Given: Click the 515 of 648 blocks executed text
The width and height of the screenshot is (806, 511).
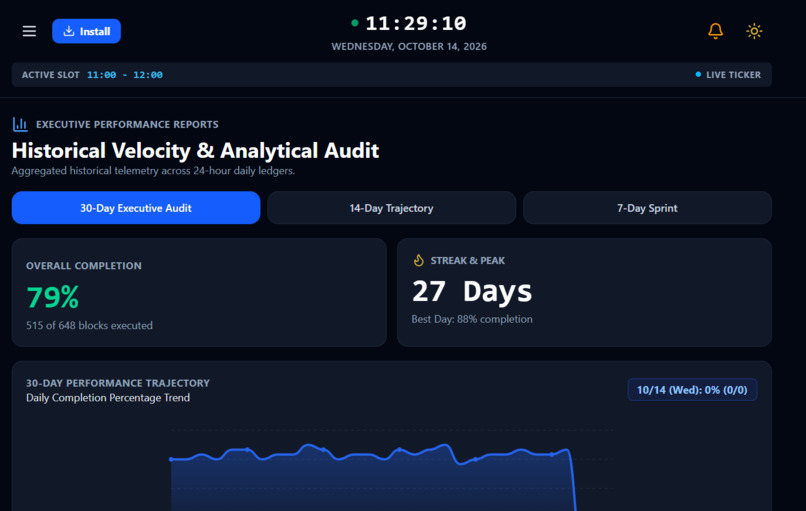Looking at the screenshot, I should (x=89, y=325).
